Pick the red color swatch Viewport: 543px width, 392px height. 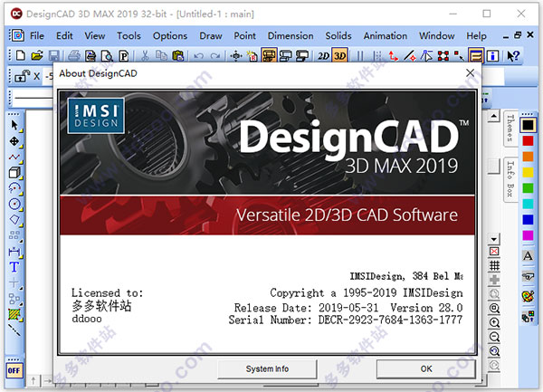(x=528, y=141)
